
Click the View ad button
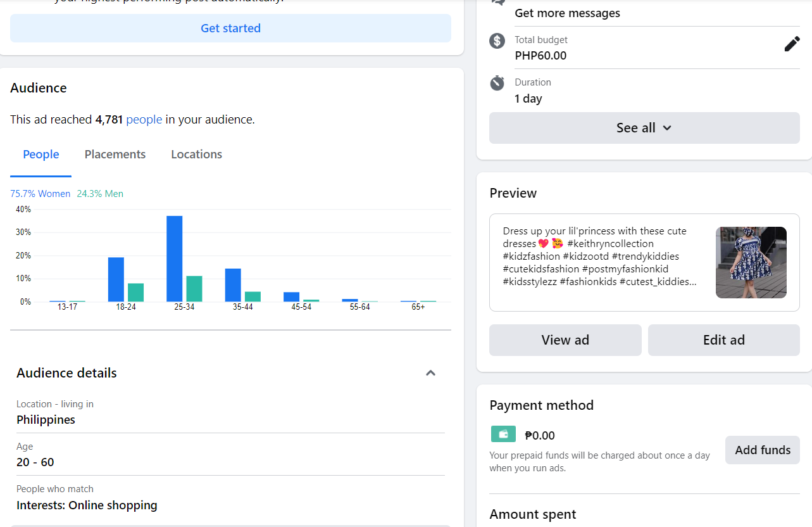click(x=565, y=340)
